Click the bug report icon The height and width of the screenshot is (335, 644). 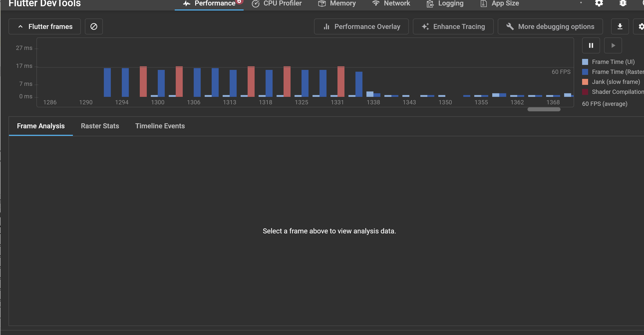tap(623, 3)
